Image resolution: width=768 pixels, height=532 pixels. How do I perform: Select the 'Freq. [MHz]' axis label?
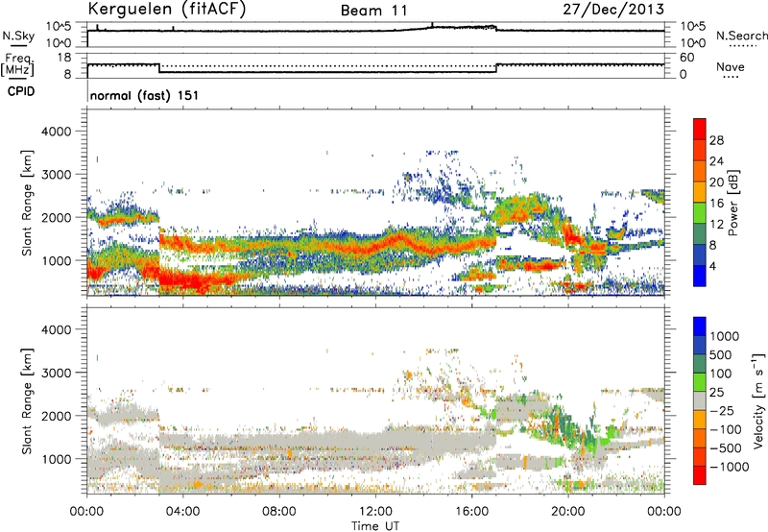(18, 64)
